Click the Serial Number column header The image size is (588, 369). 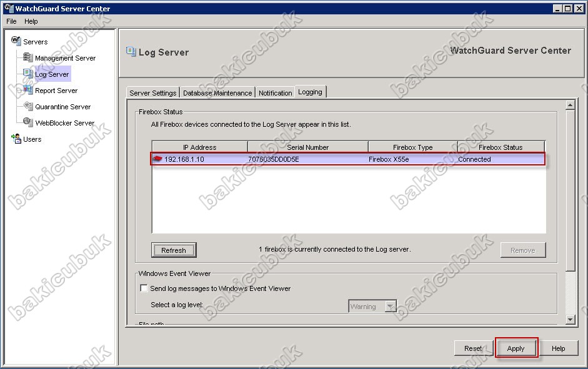tap(308, 147)
